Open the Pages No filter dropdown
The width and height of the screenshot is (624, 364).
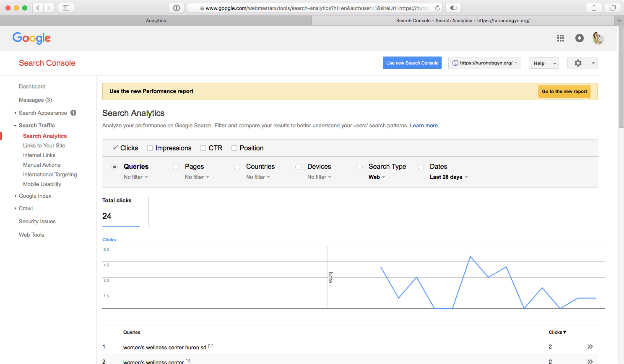pos(197,177)
